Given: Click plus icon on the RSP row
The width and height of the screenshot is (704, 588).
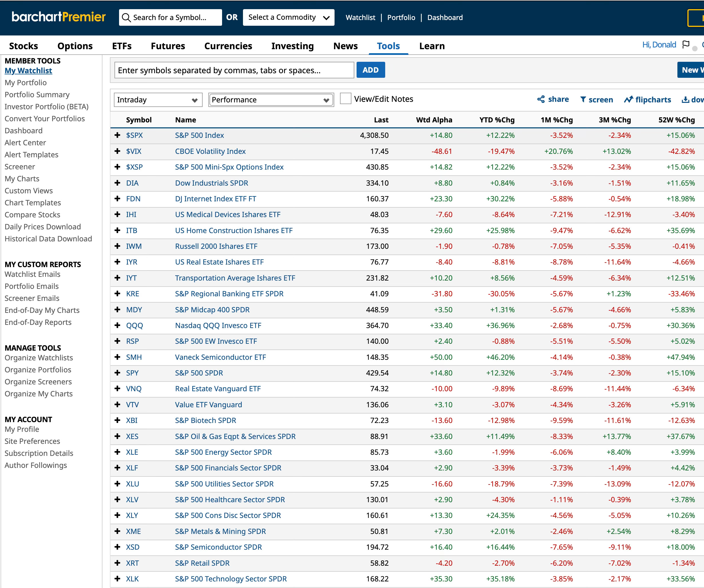Looking at the screenshot, I should pos(117,341).
